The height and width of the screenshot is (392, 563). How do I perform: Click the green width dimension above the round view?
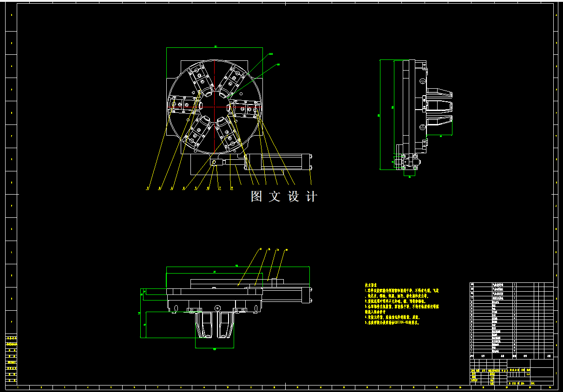pyautogui.click(x=215, y=47)
